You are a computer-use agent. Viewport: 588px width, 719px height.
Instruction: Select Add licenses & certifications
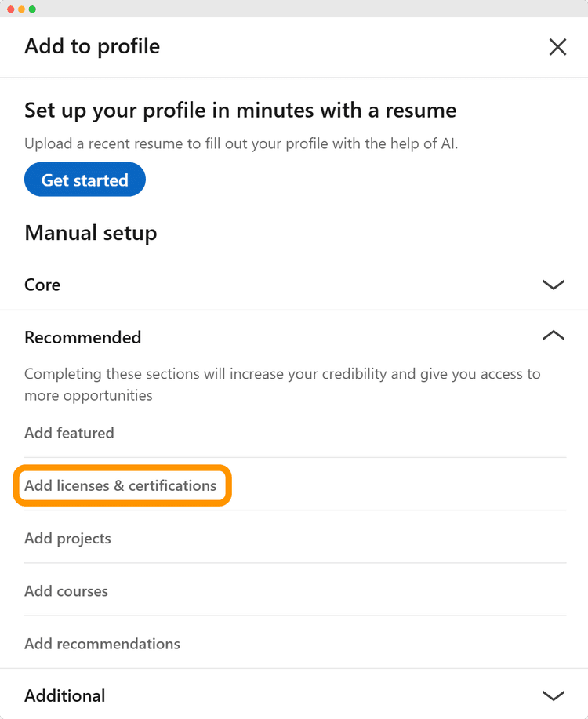(x=121, y=485)
